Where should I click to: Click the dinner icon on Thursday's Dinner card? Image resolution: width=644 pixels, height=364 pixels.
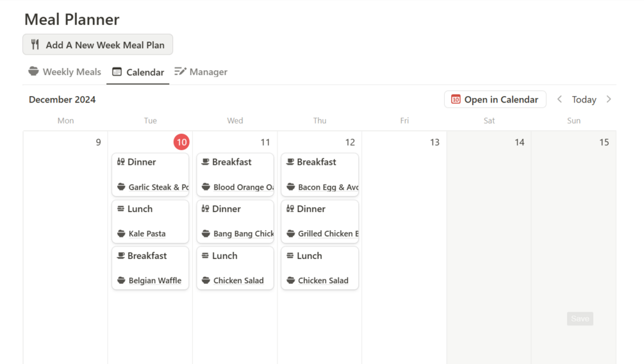(x=290, y=209)
